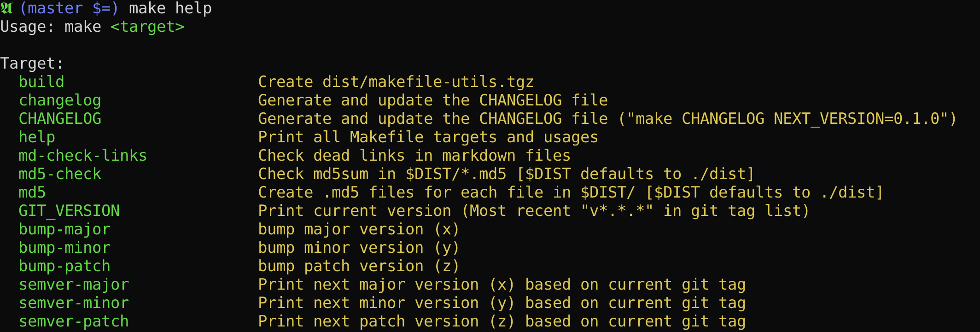Click the 'md-check-links' target
980x332 pixels.
tap(83, 156)
